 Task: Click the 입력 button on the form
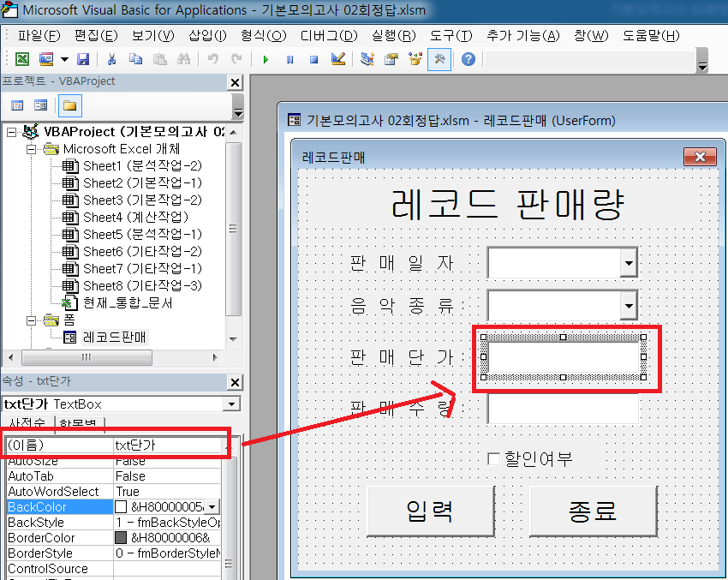click(430, 511)
